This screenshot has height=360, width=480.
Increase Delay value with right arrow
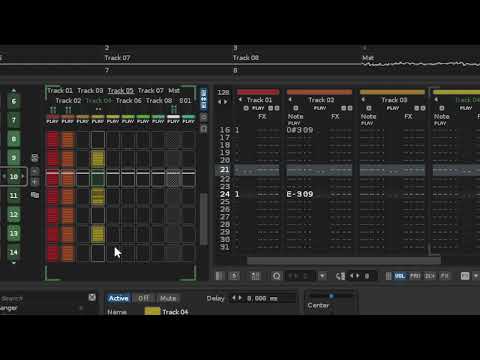240,298
